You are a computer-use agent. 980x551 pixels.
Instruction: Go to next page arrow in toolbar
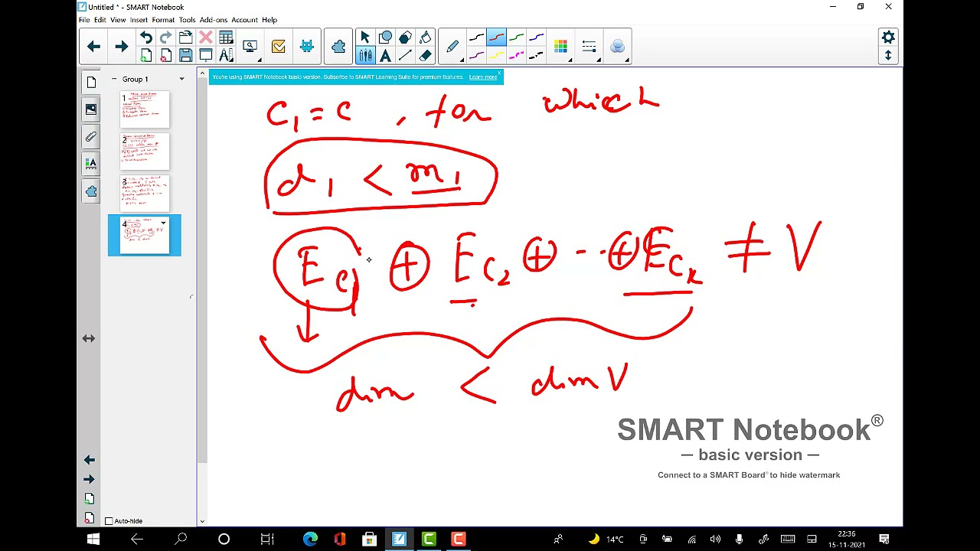click(121, 47)
